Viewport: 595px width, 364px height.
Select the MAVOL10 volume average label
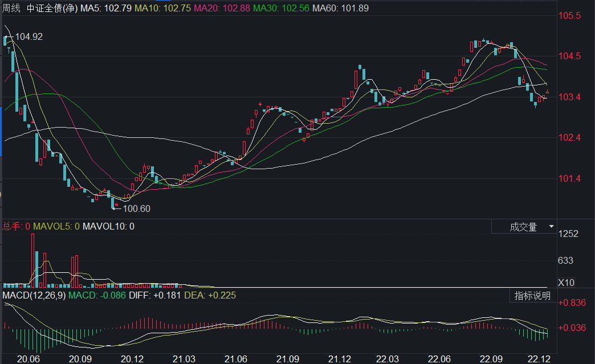108,227
